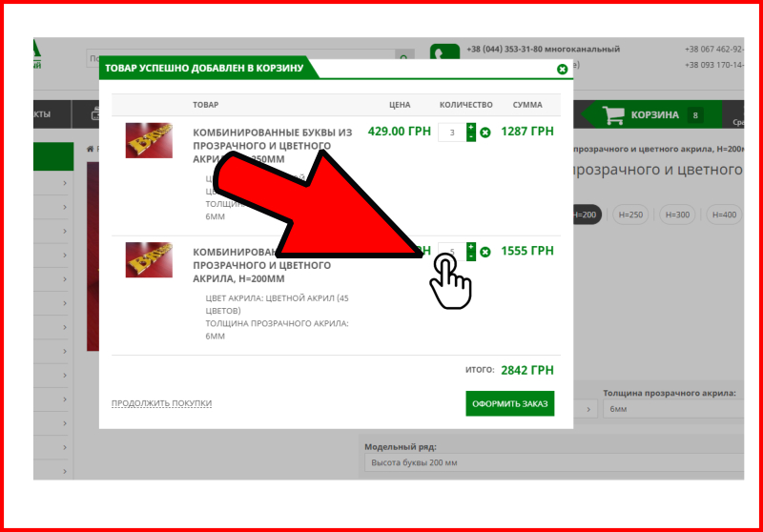Click the Продолжить покупки link

pos(161,403)
